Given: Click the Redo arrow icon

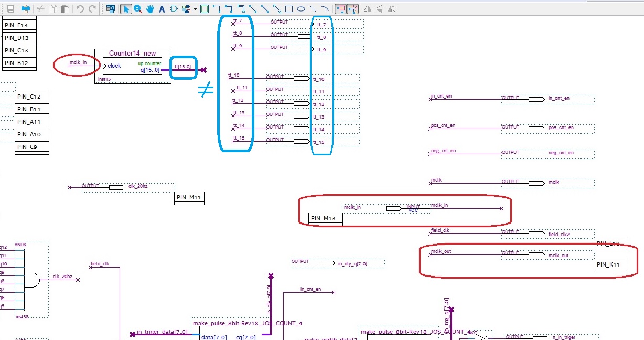Looking at the screenshot, I should click(x=92, y=9).
